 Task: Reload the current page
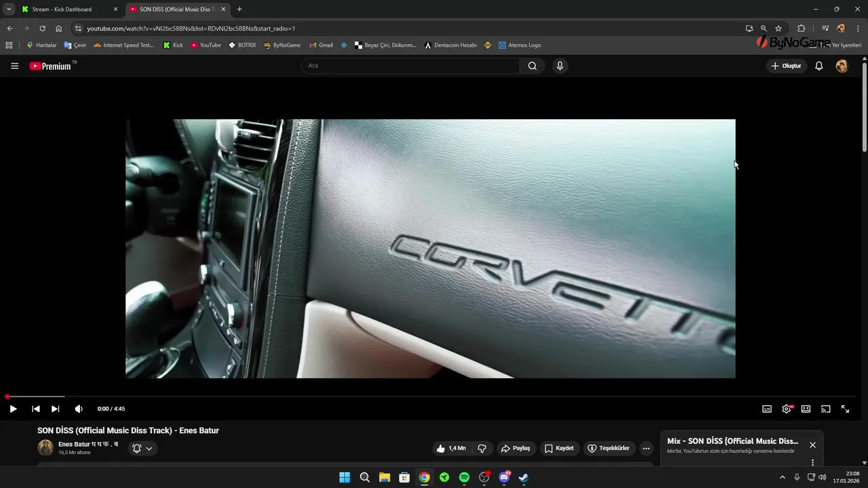pos(42,28)
